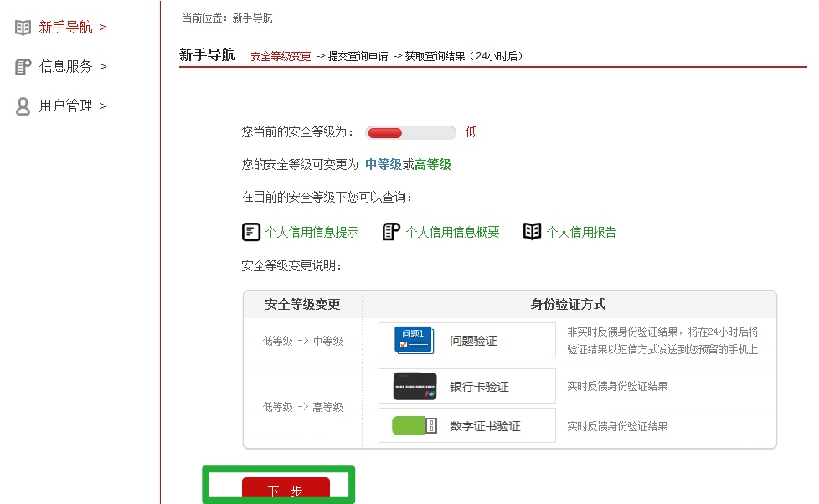Click the 个人信用信息提示 document icon
819x504 pixels.
coord(250,230)
